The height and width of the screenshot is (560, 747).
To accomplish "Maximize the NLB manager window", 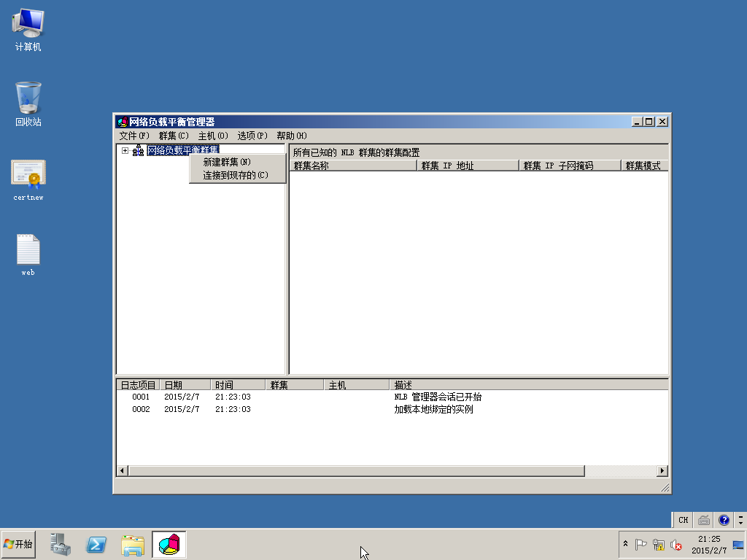I will pyautogui.click(x=649, y=122).
